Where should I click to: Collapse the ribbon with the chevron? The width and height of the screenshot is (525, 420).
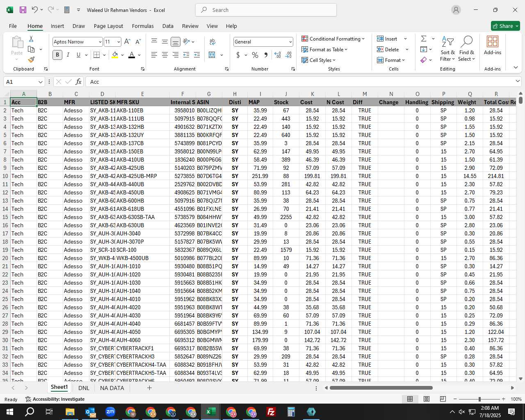click(516, 68)
